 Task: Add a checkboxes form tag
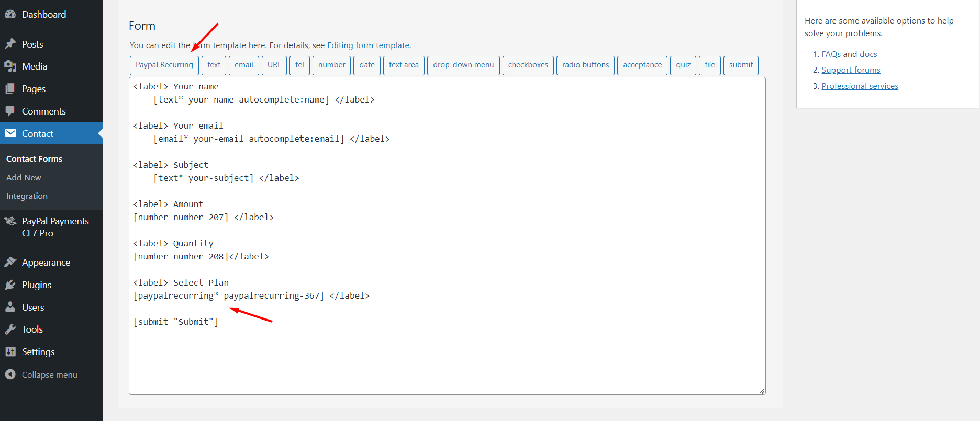point(528,65)
